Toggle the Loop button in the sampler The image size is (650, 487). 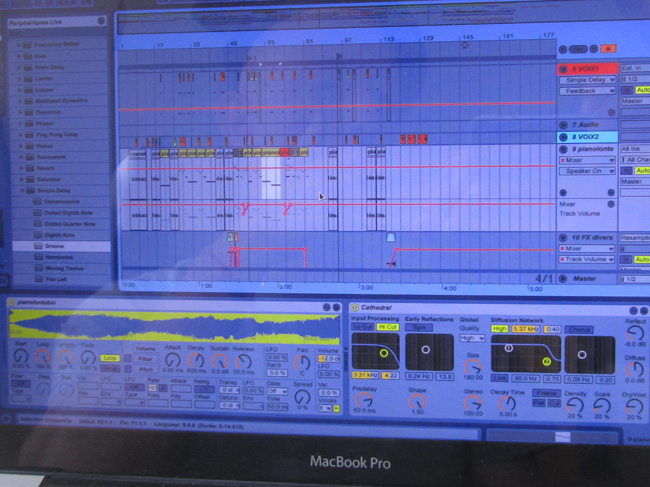110,358
